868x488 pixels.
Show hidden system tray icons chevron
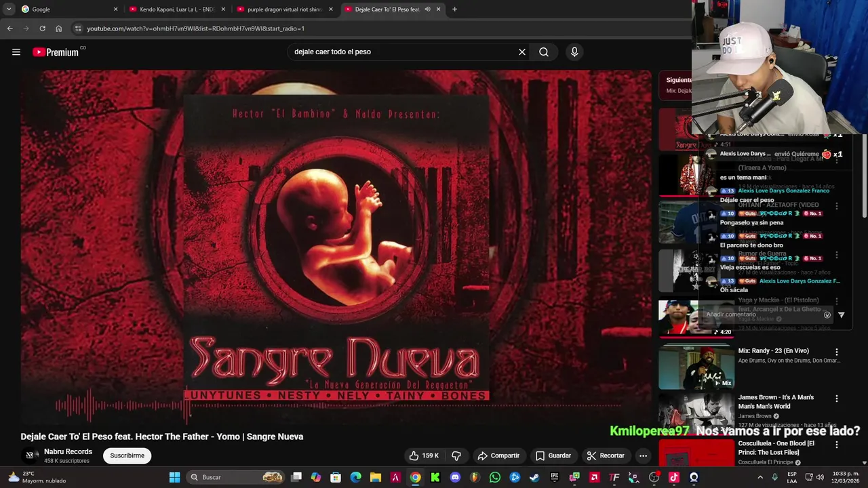[760, 477]
